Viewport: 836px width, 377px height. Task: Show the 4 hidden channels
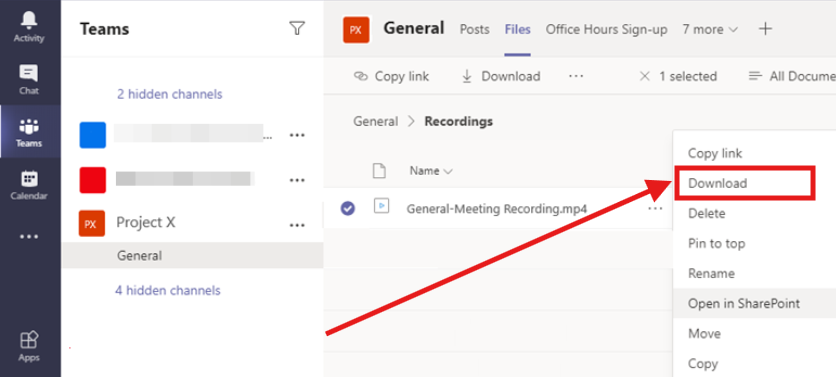pos(167,291)
